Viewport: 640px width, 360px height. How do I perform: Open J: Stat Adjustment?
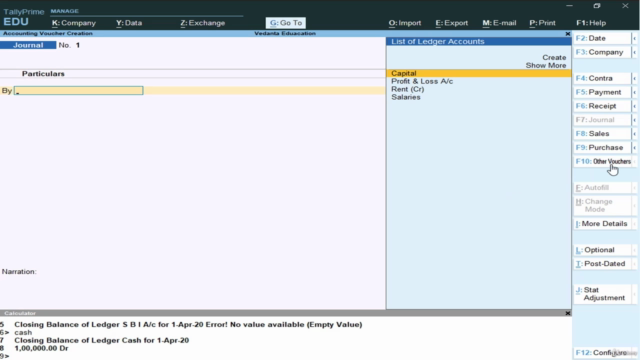(602, 294)
